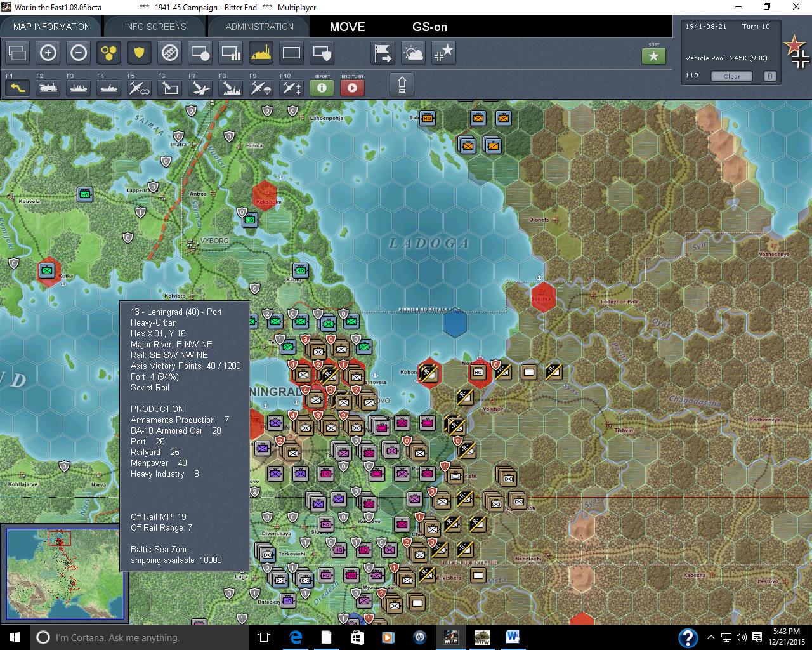
Task: Click the Clear button
Action: tap(731, 76)
